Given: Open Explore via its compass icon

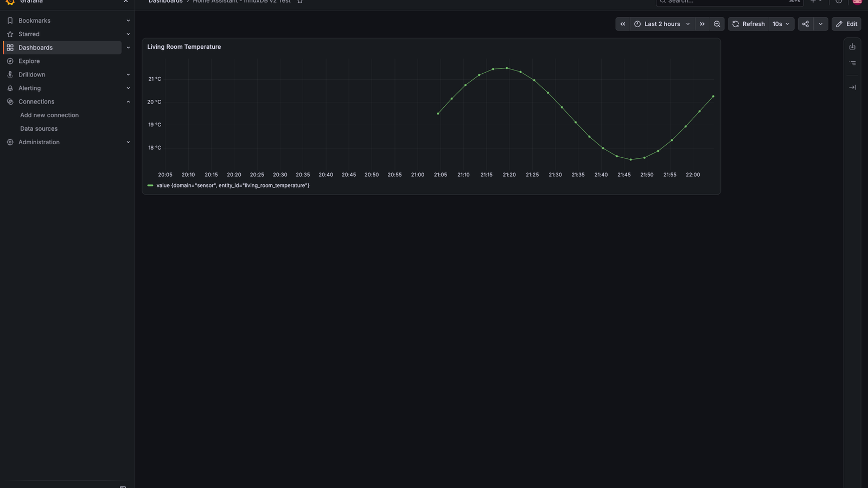Looking at the screenshot, I should tap(10, 61).
